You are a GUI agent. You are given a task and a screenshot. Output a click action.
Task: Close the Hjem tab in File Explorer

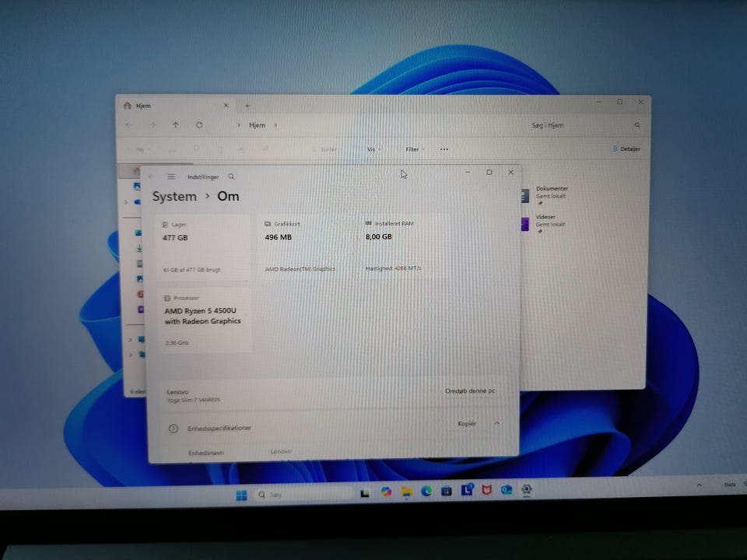[226, 105]
